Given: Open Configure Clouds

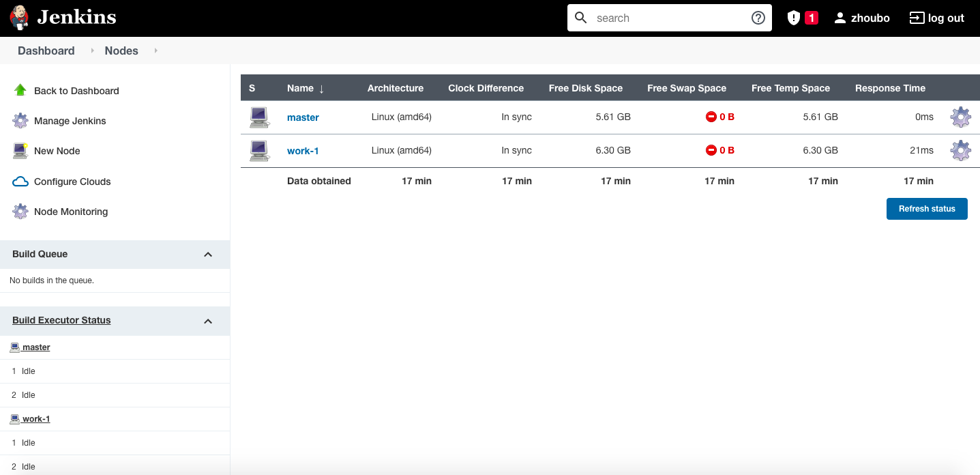Looking at the screenshot, I should click(x=72, y=182).
